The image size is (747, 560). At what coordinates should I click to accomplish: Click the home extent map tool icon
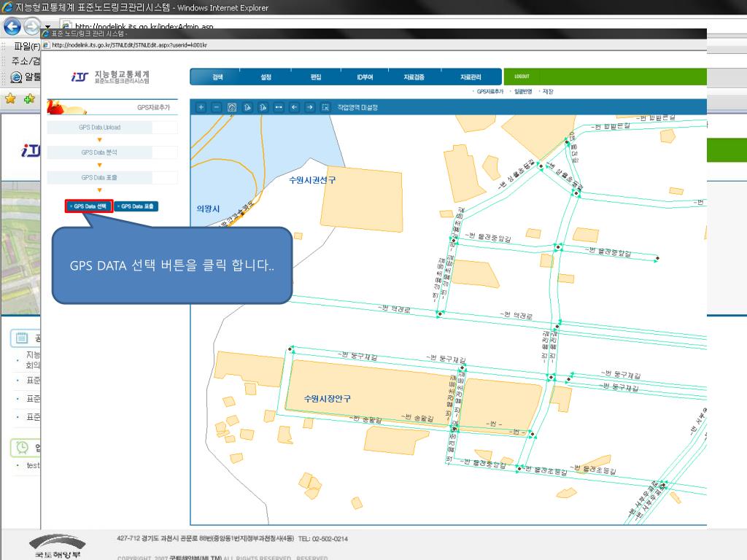pyautogui.click(x=232, y=107)
